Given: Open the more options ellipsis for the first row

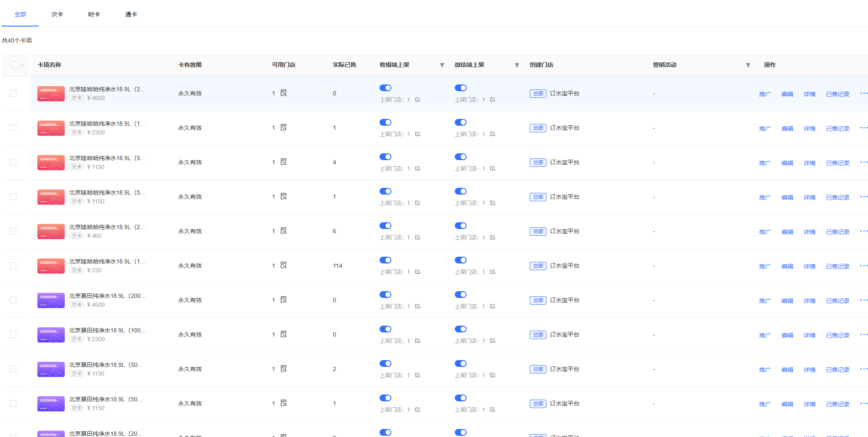Looking at the screenshot, I should [x=863, y=93].
